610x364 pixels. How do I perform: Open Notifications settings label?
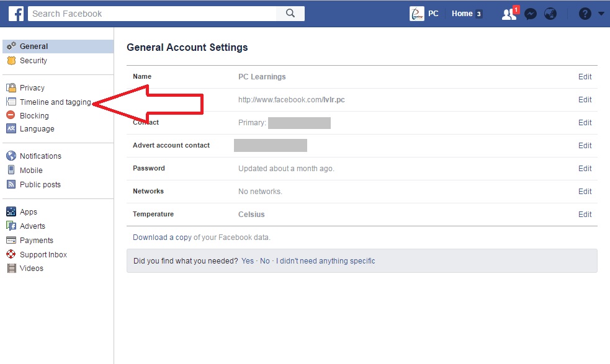pyautogui.click(x=40, y=156)
